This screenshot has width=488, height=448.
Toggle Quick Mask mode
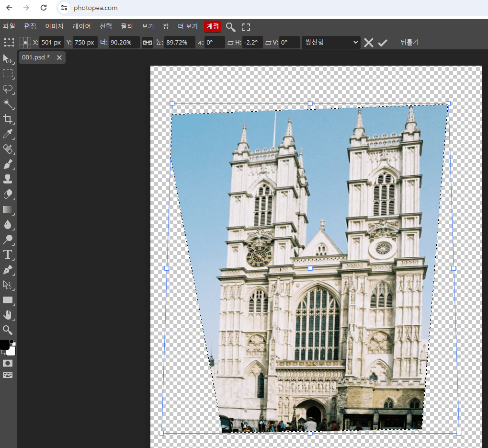[x=8, y=363]
